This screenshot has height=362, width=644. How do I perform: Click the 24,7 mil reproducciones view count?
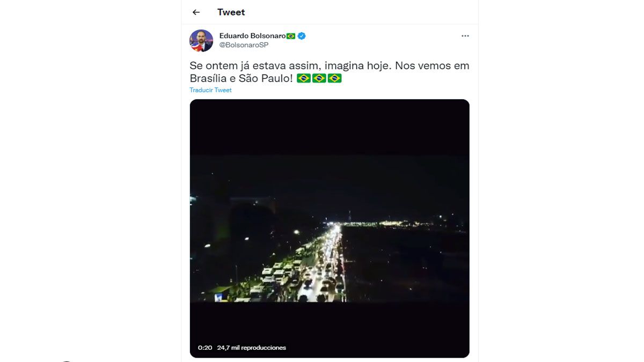click(251, 348)
